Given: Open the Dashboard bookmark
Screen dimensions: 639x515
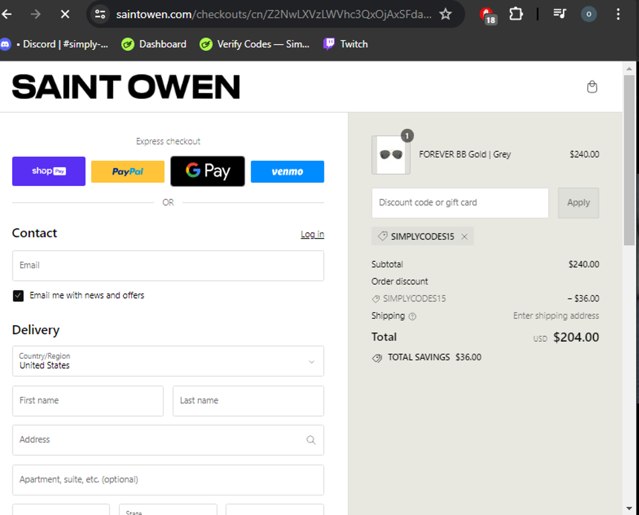Looking at the screenshot, I should click(154, 44).
